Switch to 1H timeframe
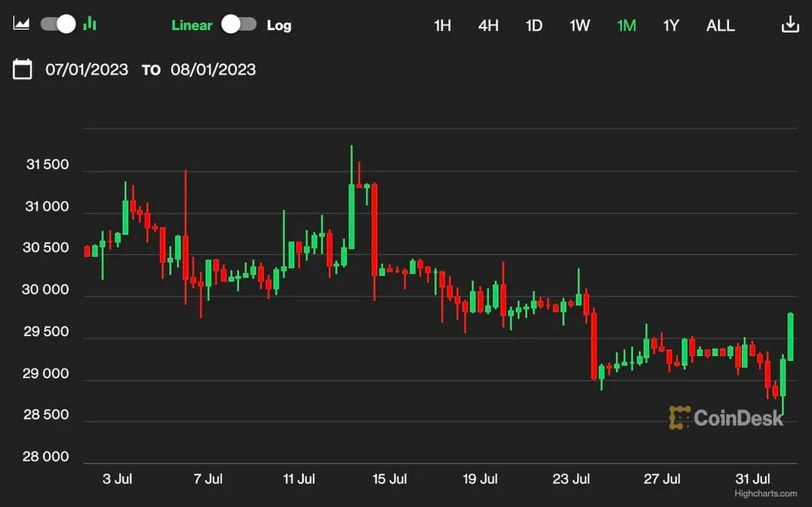Viewport: 812px width, 507px height. pos(442,25)
